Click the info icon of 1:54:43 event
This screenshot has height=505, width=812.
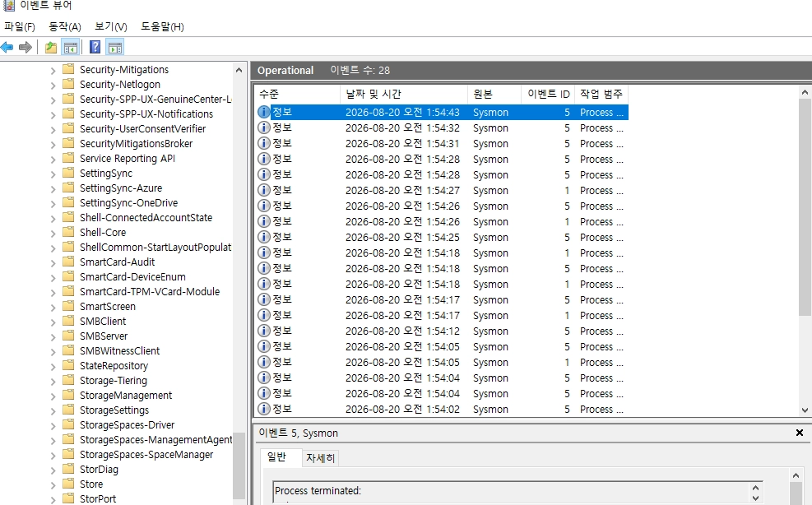click(263, 112)
